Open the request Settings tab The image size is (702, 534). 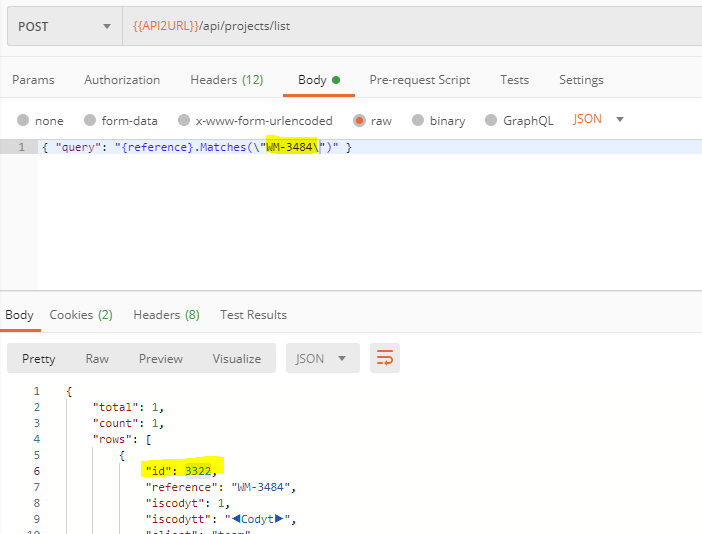point(581,80)
